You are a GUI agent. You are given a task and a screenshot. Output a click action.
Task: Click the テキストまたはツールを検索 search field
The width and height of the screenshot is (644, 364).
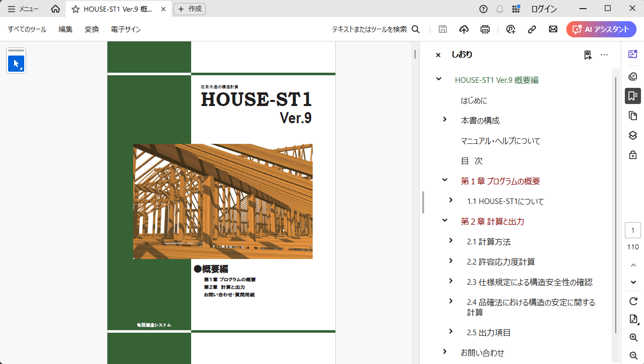376,29
